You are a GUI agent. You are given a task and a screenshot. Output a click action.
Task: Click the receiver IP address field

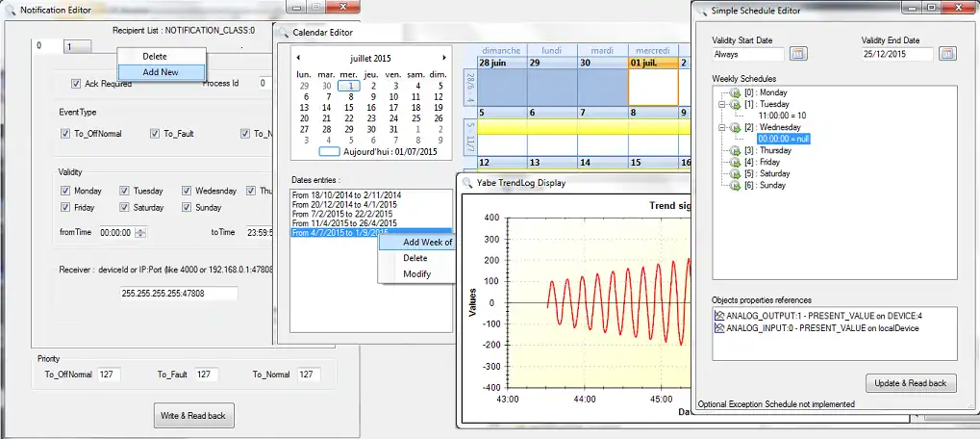tap(179, 294)
